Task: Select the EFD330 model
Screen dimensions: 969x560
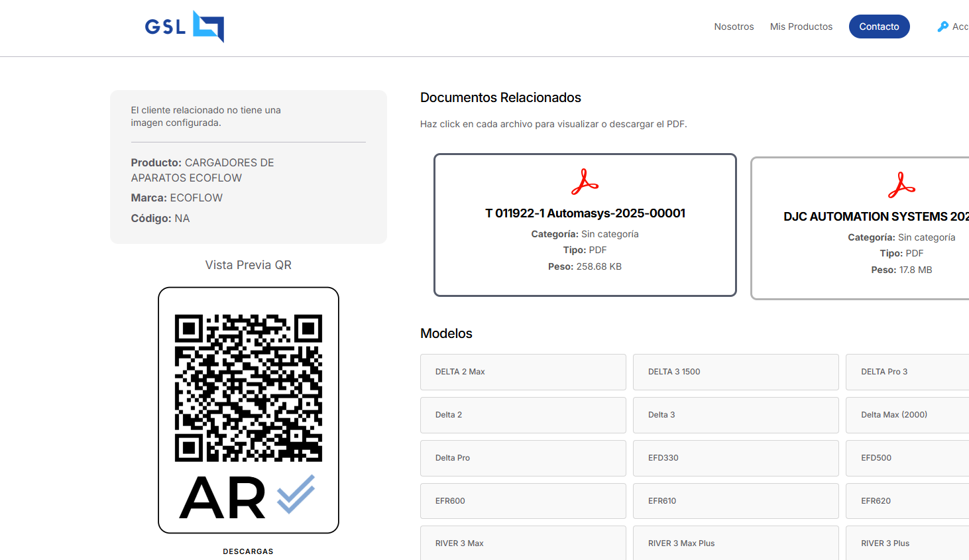Action: [x=735, y=458]
